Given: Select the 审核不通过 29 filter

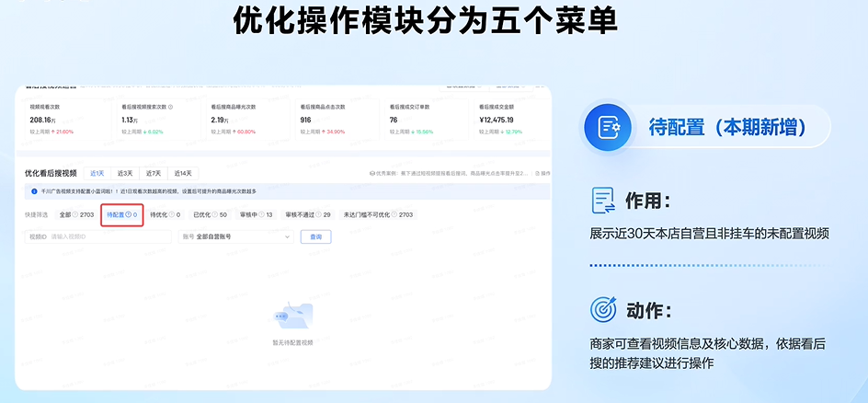Looking at the screenshot, I should (x=307, y=214).
